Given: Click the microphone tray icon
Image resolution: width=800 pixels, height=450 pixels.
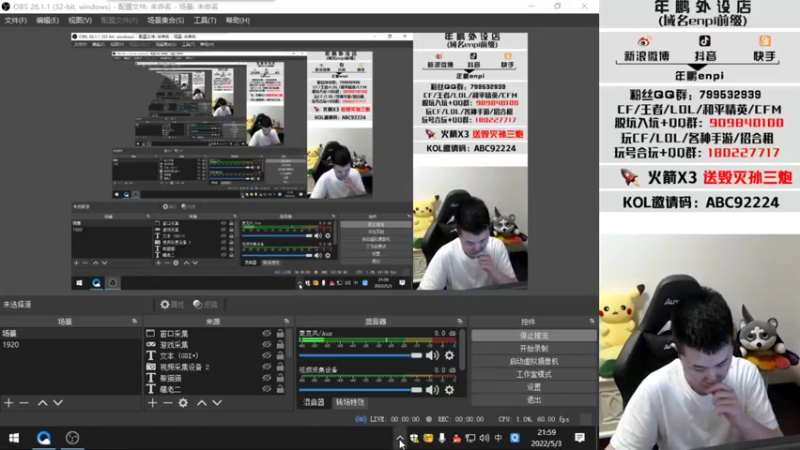Looking at the screenshot, I should click(442, 438).
